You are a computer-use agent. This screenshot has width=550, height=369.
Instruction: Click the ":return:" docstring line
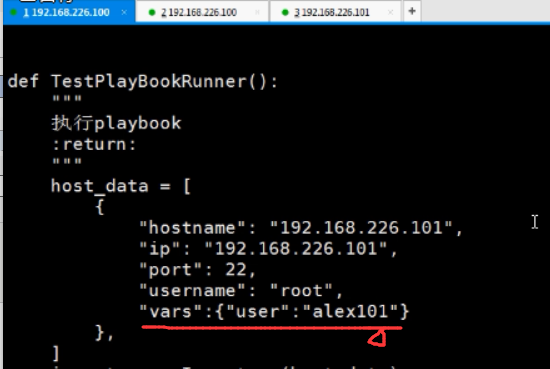pos(94,144)
